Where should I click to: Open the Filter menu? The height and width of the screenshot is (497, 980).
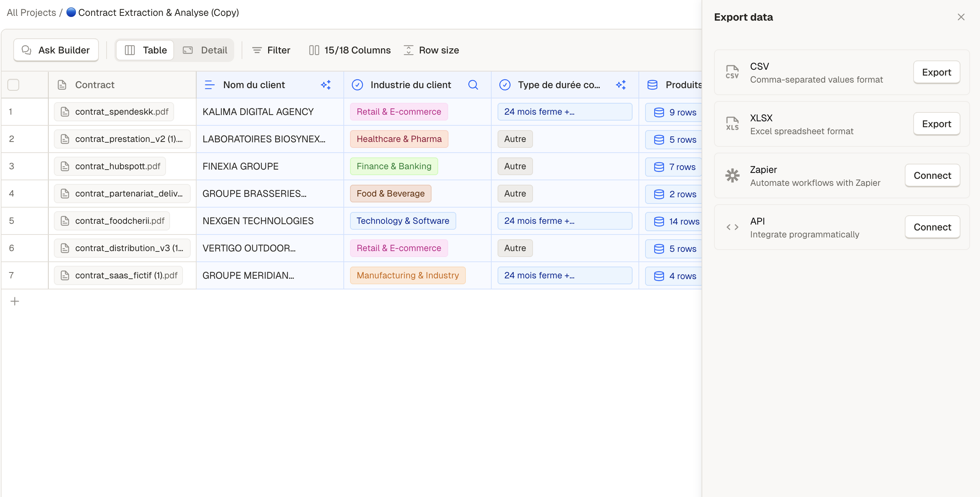(x=271, y=50)
